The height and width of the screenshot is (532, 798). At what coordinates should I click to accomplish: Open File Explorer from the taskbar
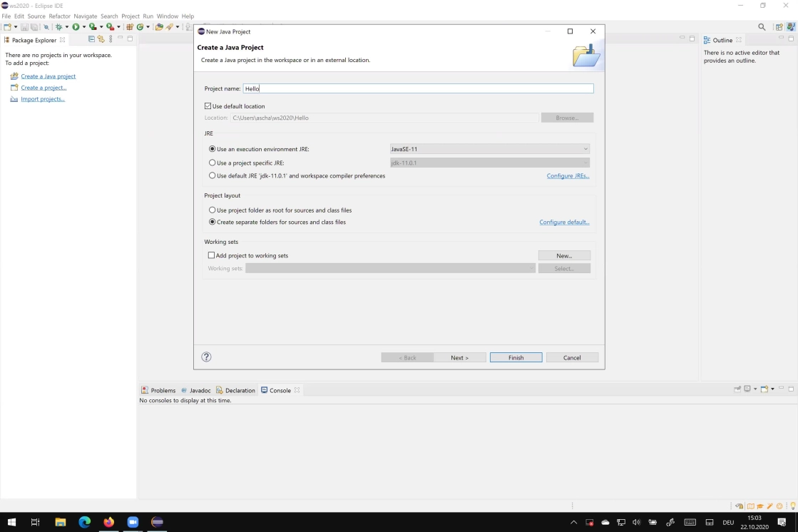[61, 522]
